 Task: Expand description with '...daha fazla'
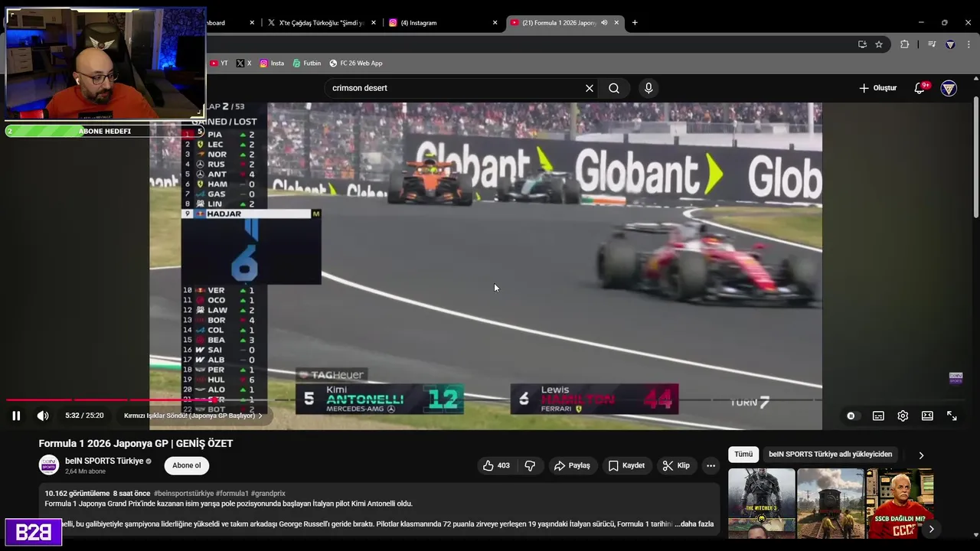click(694, 524)
